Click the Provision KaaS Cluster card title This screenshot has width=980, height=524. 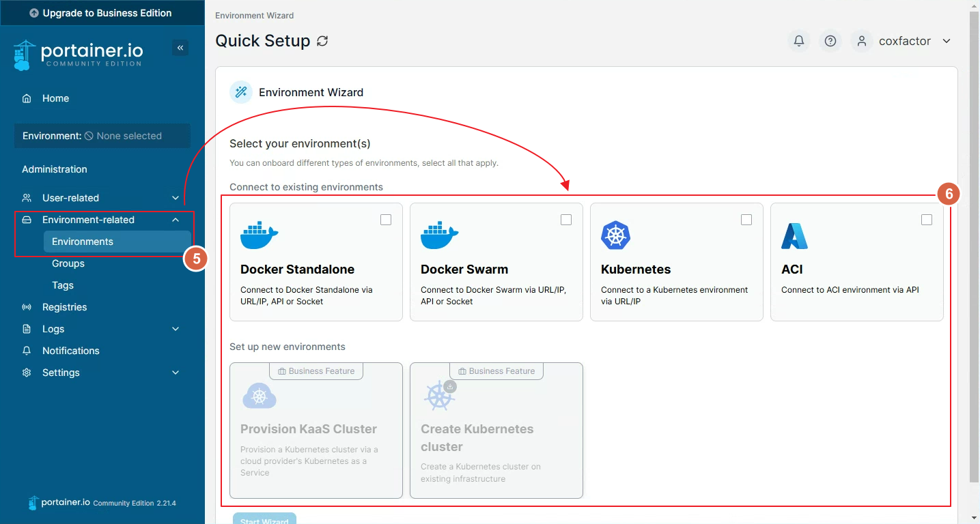click(x=309, y=429)
